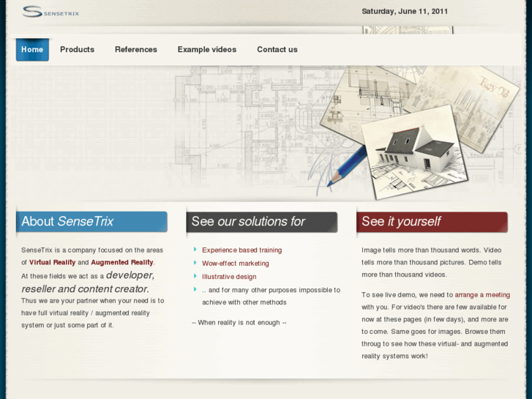The image size is (532, 399).
Task: Click the text 'developer,' in About section
Action: point(130,275)
